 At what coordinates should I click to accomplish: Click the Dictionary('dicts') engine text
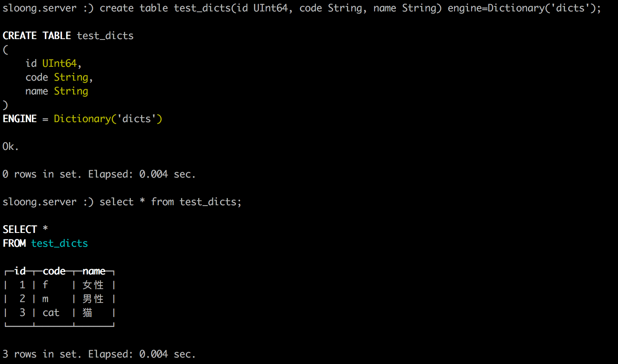tap(108, 119)
